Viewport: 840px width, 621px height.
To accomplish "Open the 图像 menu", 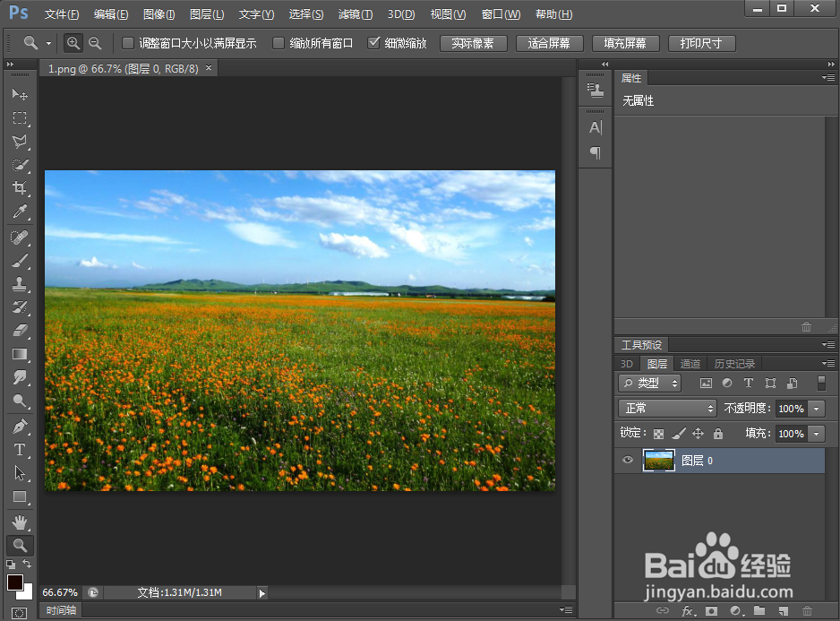I will [x=159, y=14].
